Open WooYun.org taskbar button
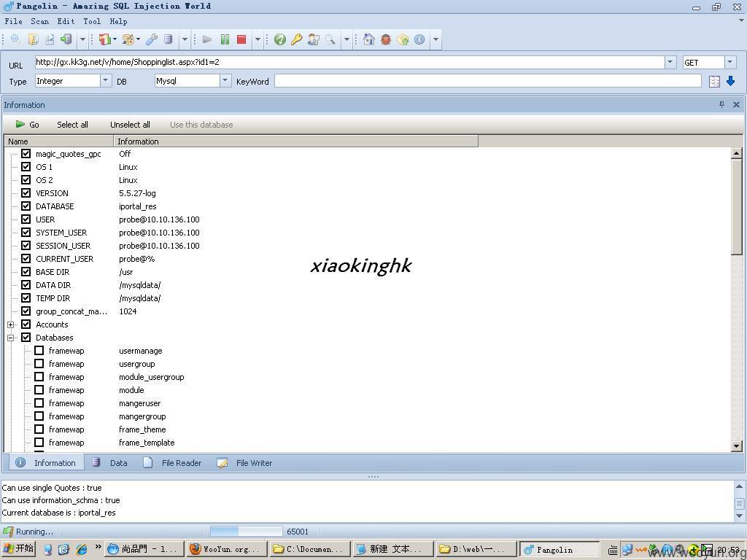 point(226,549)
